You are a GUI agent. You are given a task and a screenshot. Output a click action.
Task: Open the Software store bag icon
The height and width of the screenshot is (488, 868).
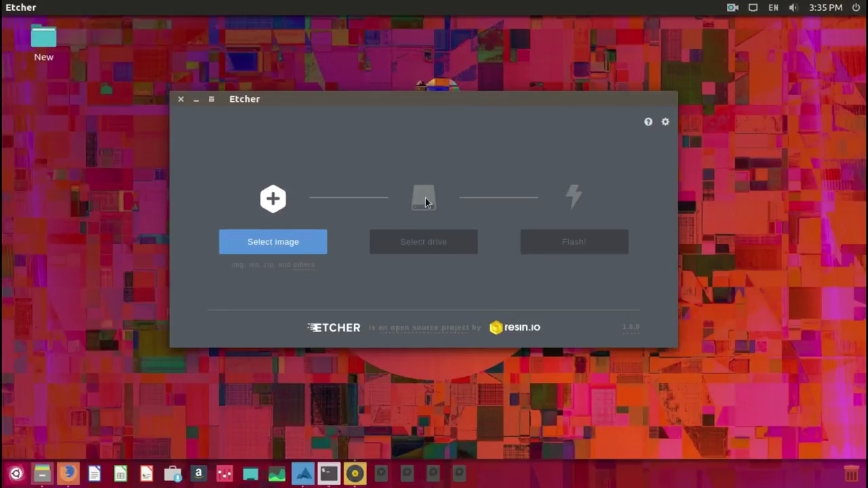coord(173,474)
